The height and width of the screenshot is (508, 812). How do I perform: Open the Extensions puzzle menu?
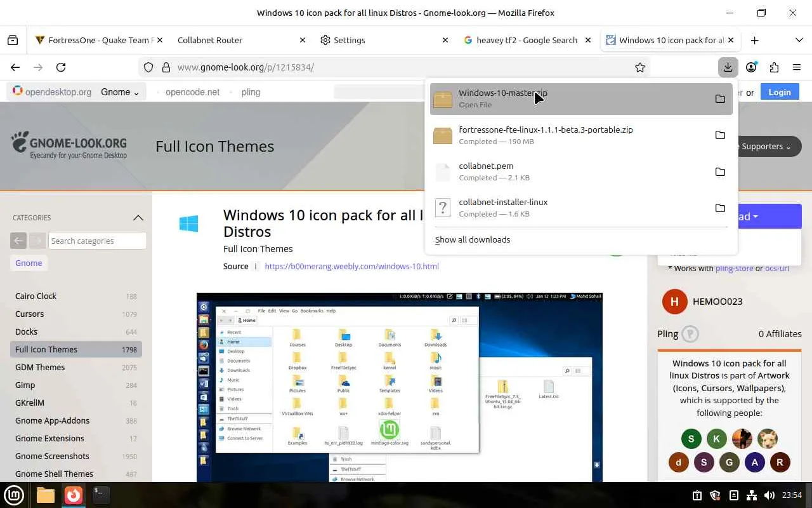[x=774, y=67]
